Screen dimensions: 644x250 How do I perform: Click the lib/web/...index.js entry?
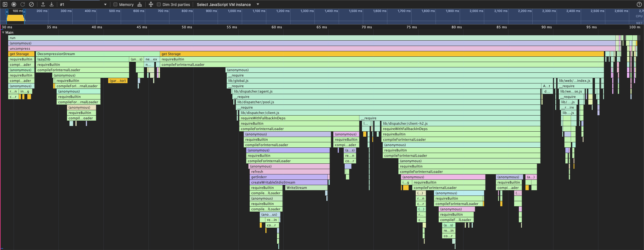coord(575,81)
